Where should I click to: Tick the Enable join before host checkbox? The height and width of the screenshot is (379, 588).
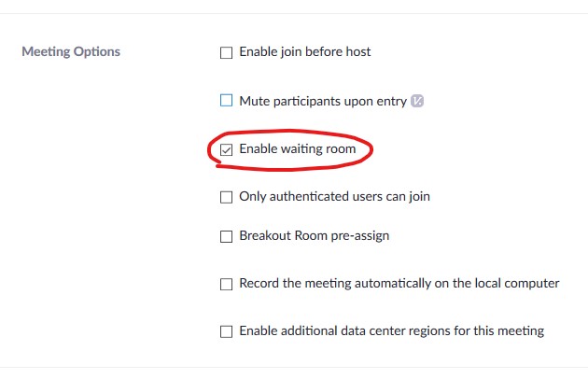(226, 52)
